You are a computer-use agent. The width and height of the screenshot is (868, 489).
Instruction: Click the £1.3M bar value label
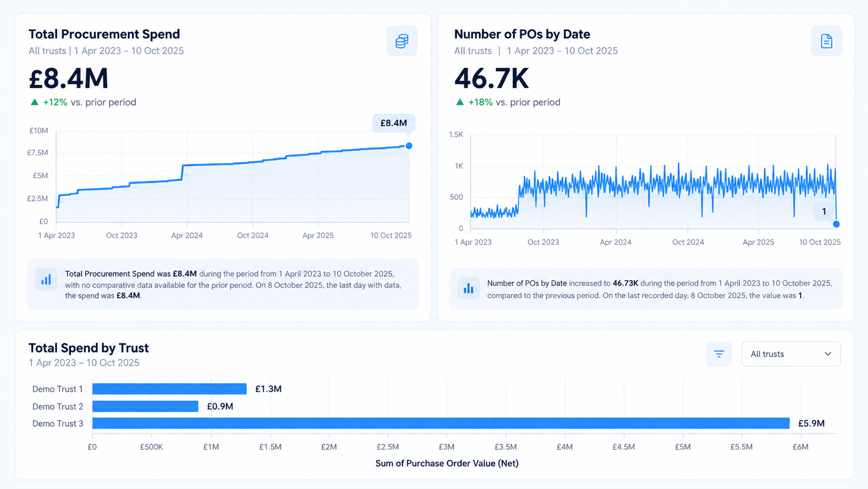[x=269, y=389]
